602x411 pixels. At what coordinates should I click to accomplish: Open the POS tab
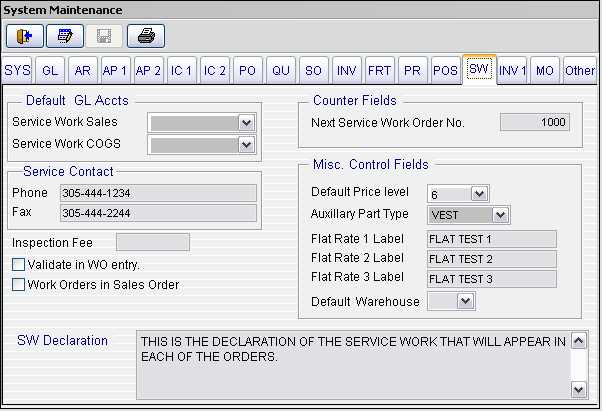click(x=445, y=71)
